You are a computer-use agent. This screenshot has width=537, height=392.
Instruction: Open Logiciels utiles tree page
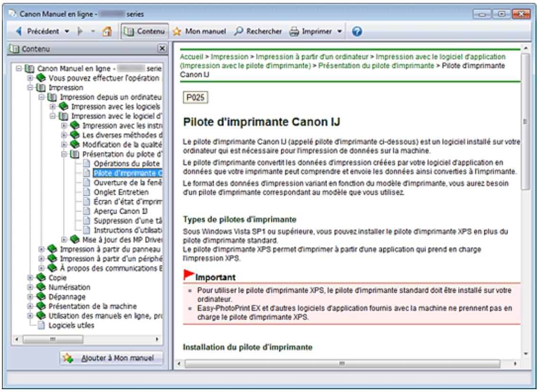71,325
